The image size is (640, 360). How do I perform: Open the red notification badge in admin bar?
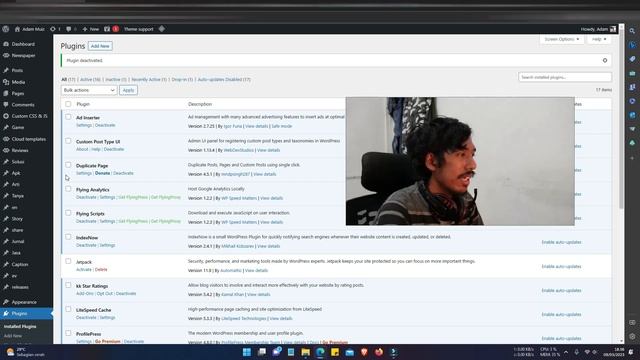pyautogui.click(x=116, y=29)
